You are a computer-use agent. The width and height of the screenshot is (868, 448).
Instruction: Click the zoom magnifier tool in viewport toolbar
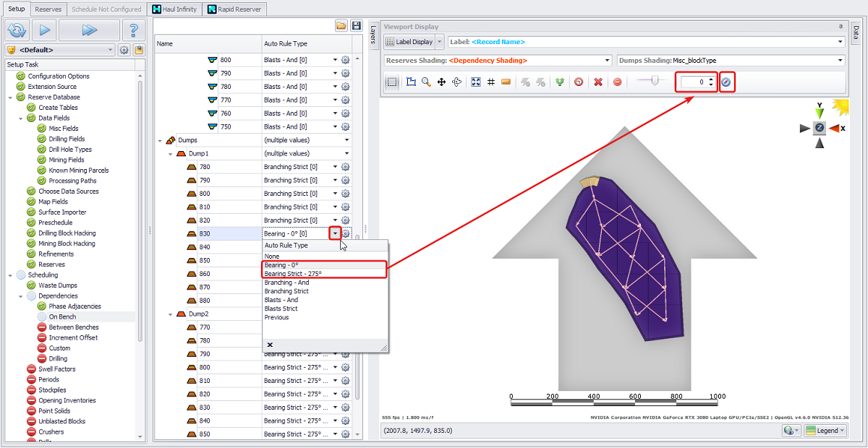[426, 82]
